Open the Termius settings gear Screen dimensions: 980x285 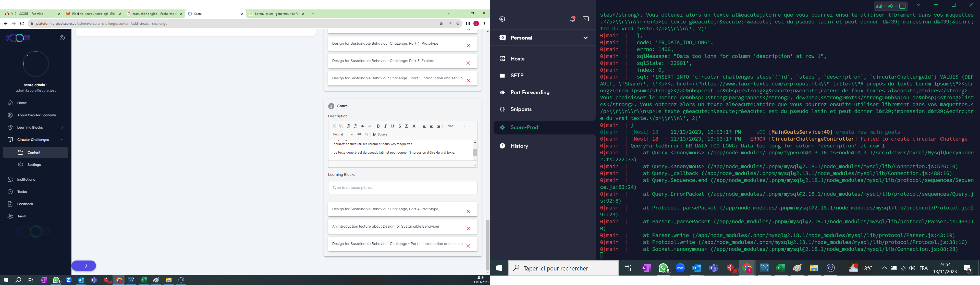pos(503,19)
